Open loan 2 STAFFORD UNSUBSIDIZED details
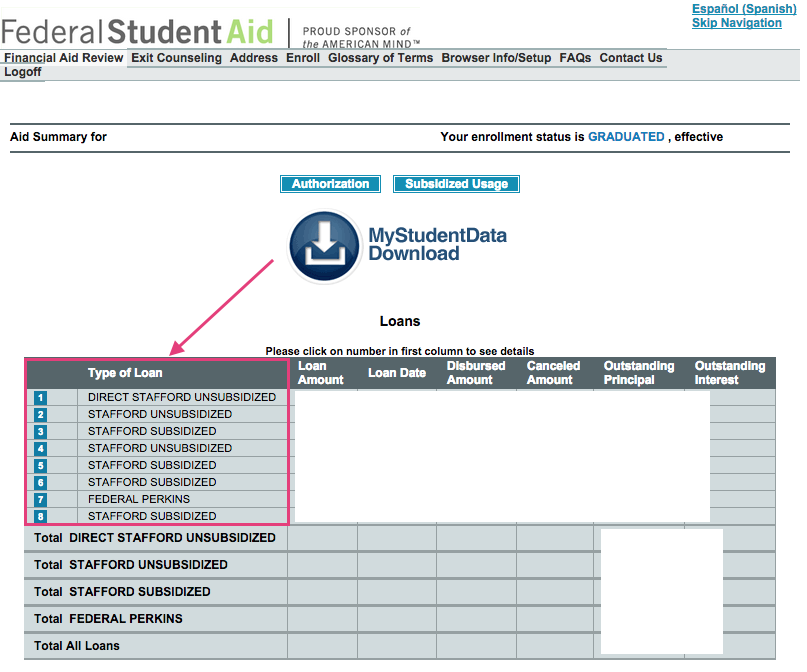Image resolution: width=807 pixels, height=672 pixels. (x=38, y=414)
